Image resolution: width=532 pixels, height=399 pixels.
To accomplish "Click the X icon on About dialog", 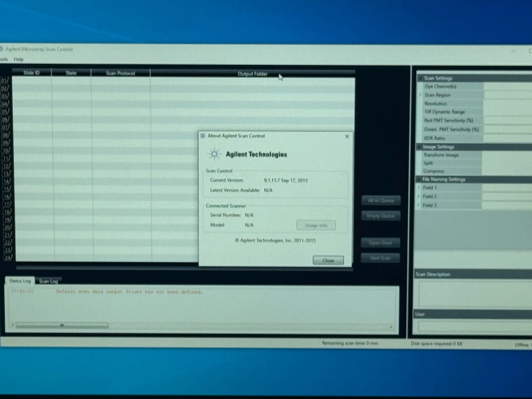I will 347,137.
